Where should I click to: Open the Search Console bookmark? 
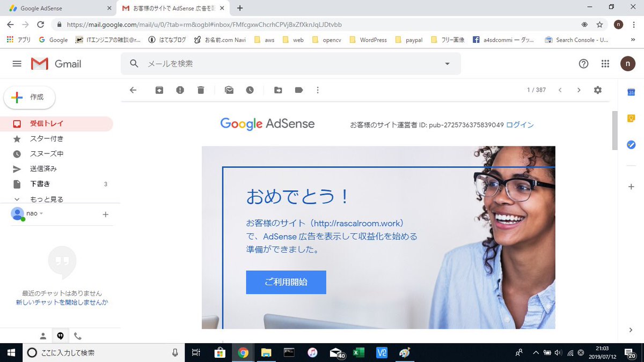click(x=576, y=40)
